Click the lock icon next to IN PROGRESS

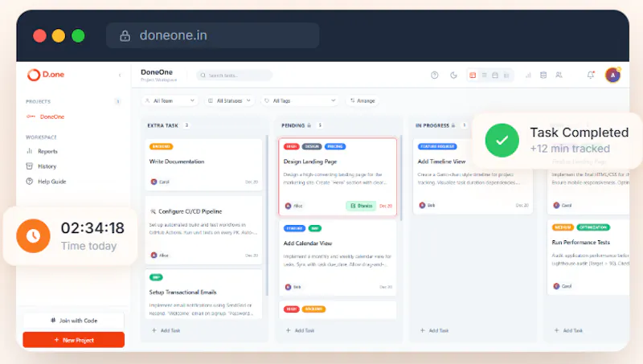453,125
